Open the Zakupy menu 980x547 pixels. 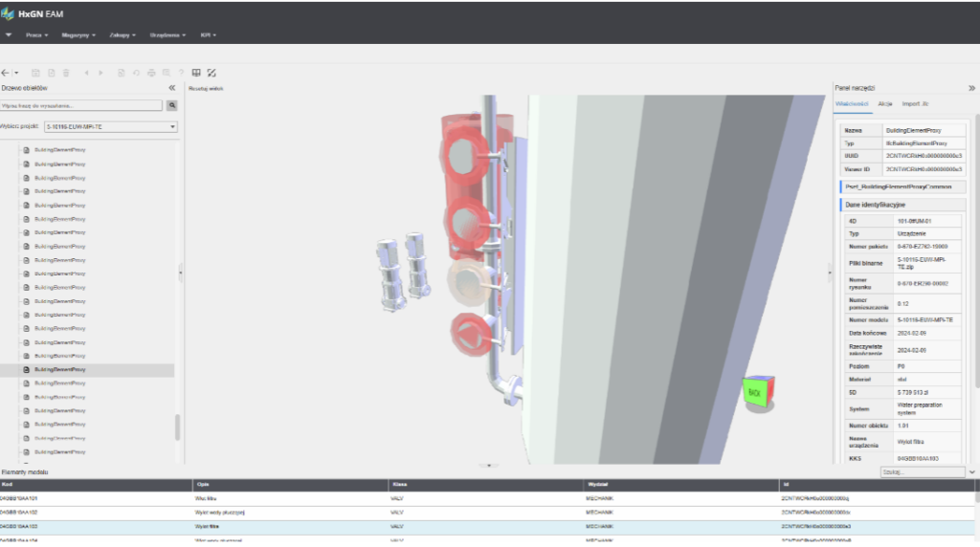coord(122,35)
